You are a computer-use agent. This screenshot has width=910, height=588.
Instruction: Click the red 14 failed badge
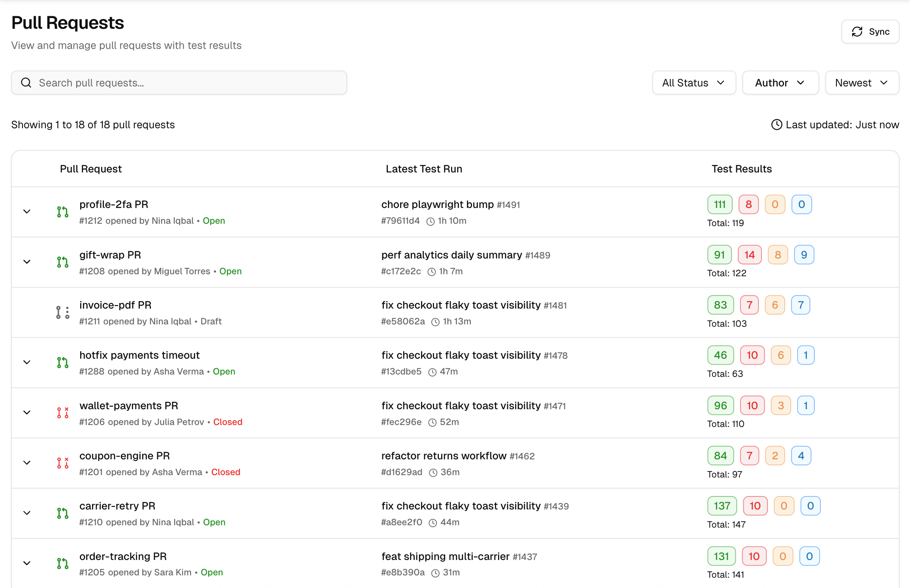[x=750, y=255]
